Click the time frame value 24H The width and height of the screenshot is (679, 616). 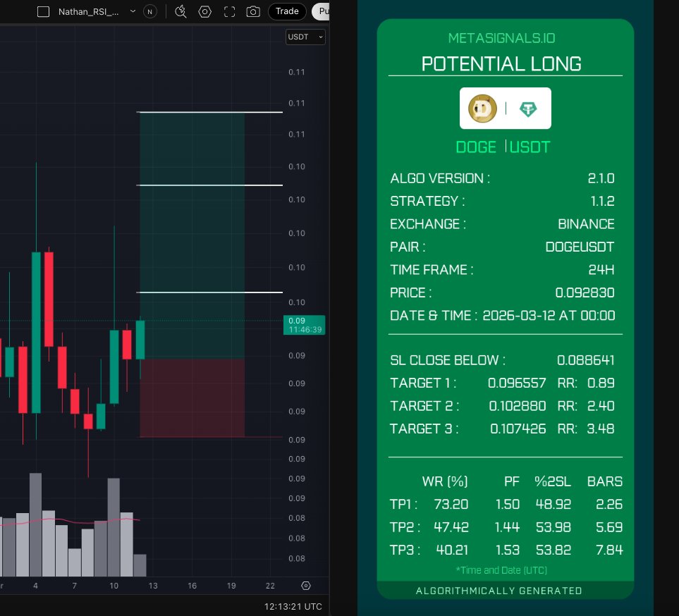[x=601, y=270]
